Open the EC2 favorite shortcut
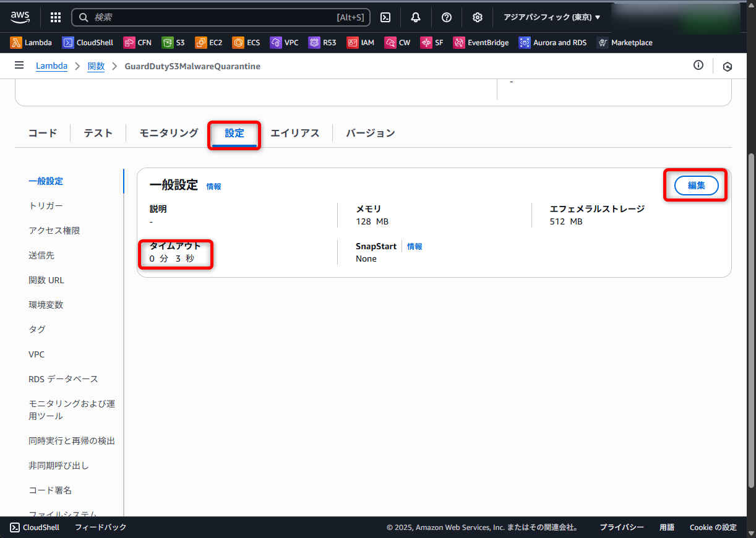This screenshot has height=538, width=756. [208, 43]
